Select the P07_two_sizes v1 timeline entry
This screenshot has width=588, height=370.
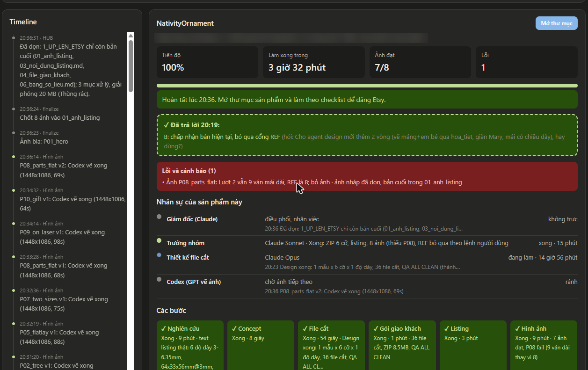point(69,300)
